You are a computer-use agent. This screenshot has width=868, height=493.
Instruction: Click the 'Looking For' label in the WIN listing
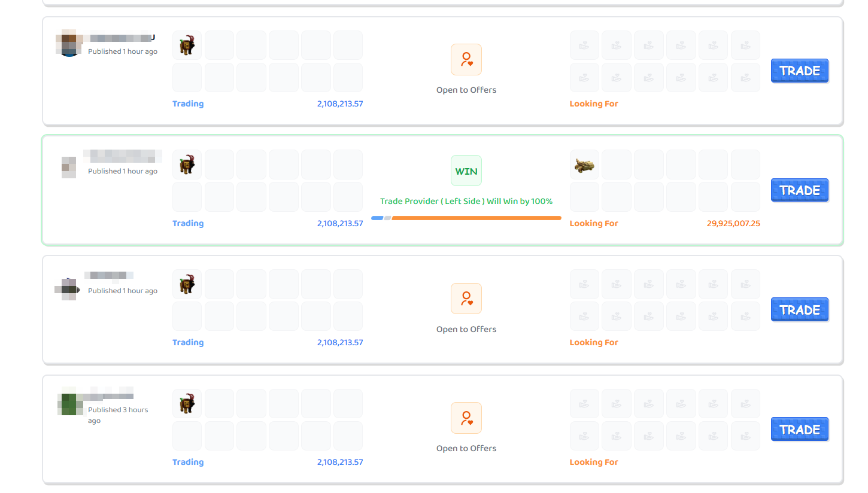click(x=594, y=223)
